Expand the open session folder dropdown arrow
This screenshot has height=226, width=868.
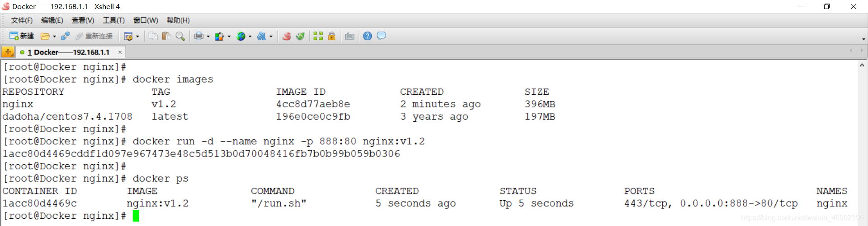coord(54,37)
